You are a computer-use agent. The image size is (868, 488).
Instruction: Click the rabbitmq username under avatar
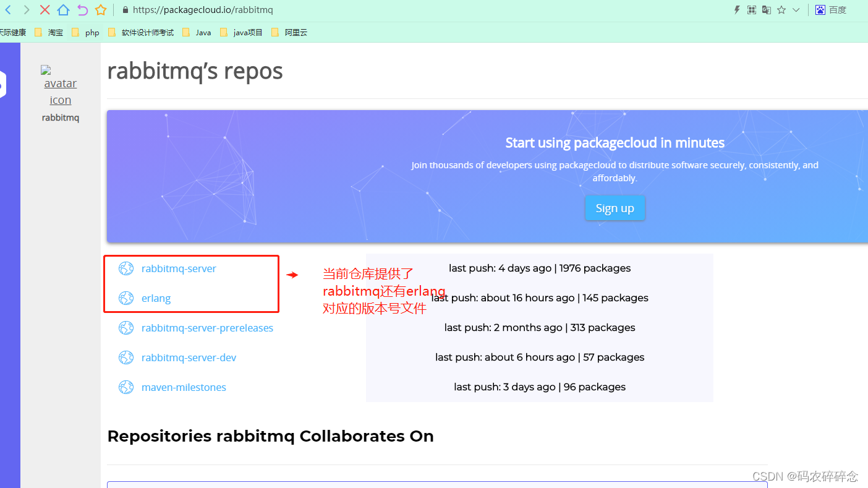61,118
